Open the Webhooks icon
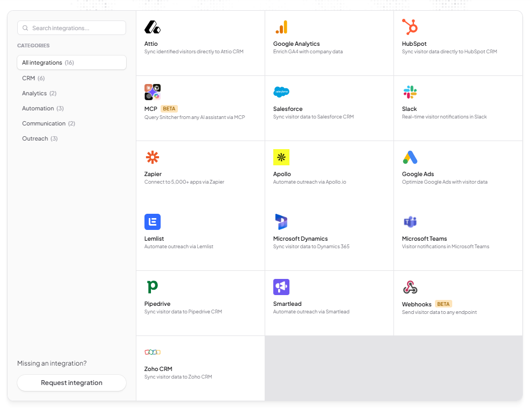 410,287
